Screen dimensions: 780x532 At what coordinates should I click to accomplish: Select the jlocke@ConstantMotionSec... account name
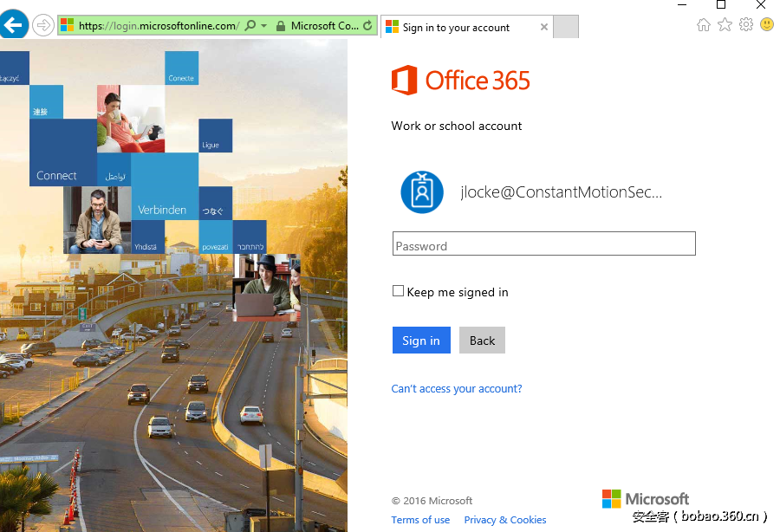point(561,191)
